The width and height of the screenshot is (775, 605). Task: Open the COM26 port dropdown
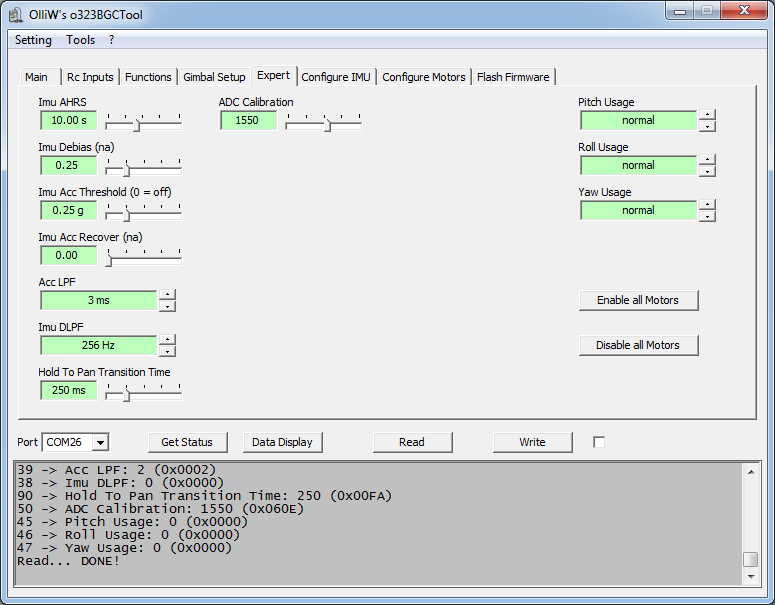click(x=100, y=442)
